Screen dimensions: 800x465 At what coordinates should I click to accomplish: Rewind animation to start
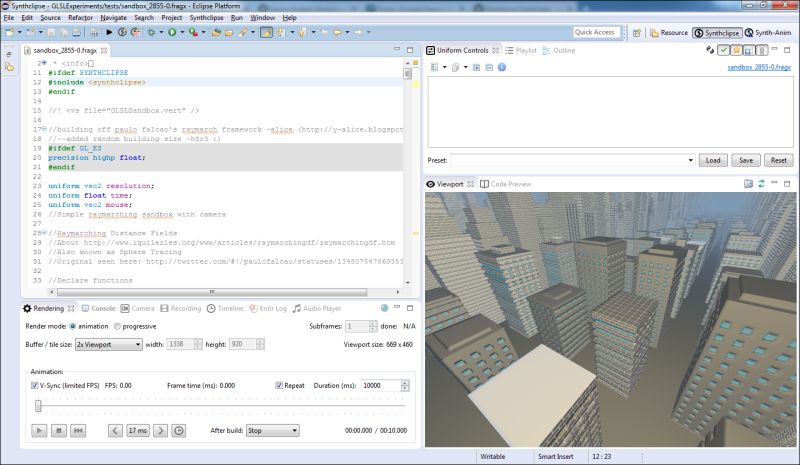78,431
